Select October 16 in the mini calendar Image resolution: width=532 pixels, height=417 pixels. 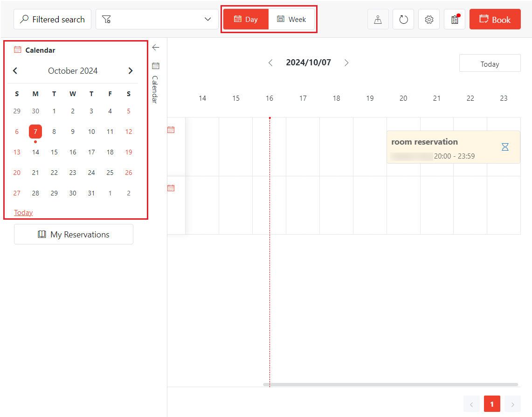coord(73,152)
